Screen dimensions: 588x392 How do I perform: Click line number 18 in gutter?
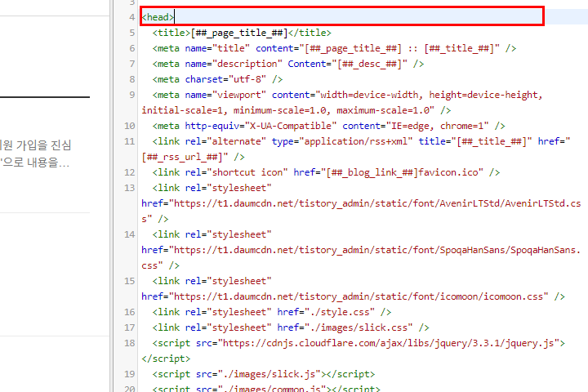[129, 343]
